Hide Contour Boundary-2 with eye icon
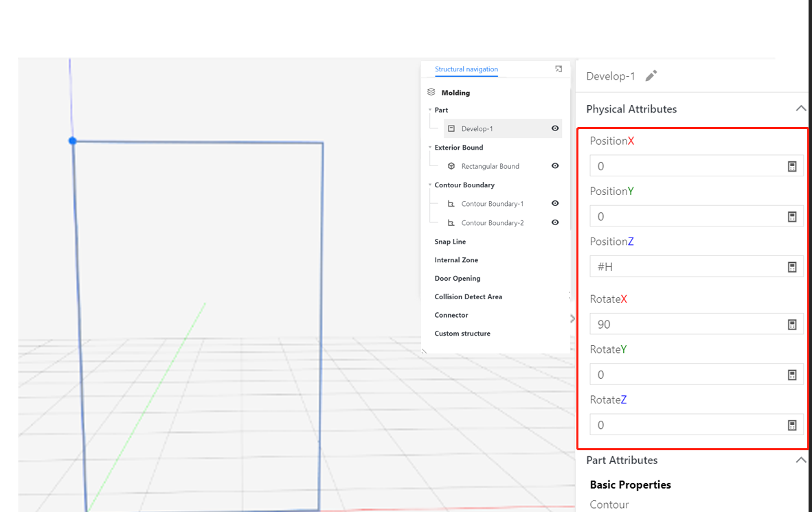This screenshot has height=512, width=812. coord(555,222)
